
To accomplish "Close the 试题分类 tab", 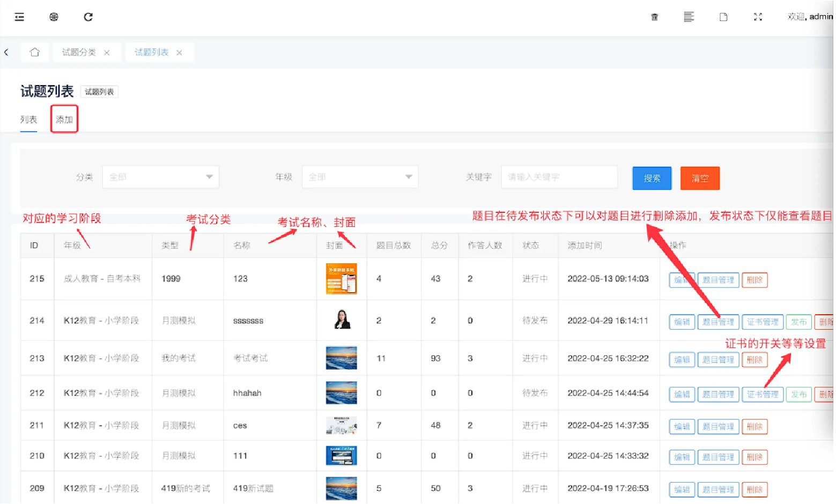I will click(x=107, y=53).
